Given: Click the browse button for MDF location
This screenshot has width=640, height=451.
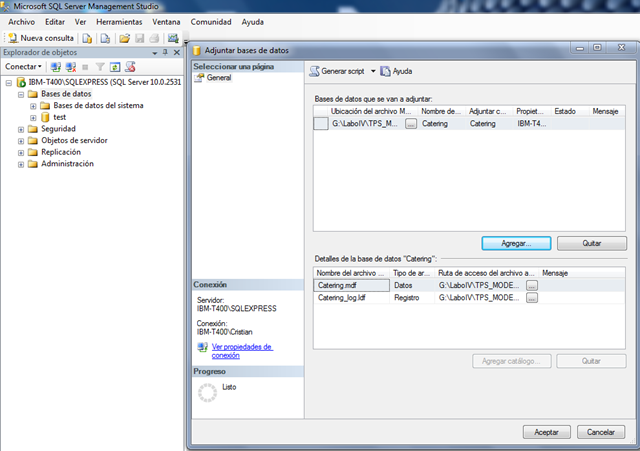Looking at the screenshot, I should click(411, 124).
